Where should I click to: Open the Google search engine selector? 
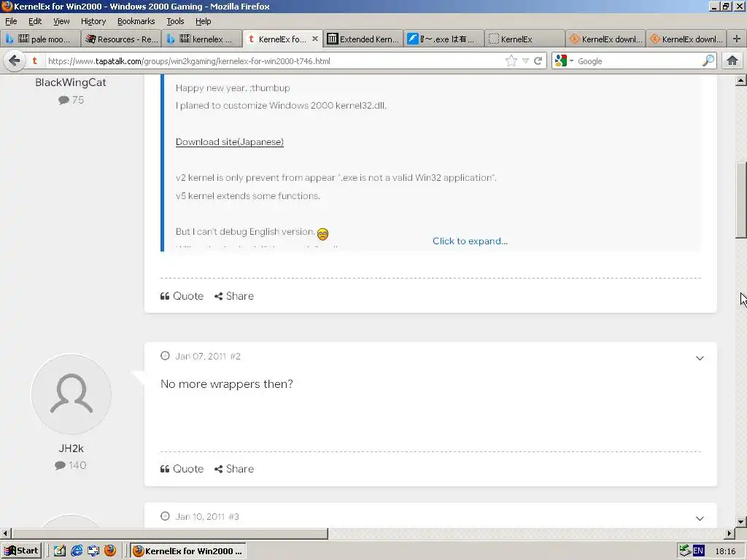564,61
